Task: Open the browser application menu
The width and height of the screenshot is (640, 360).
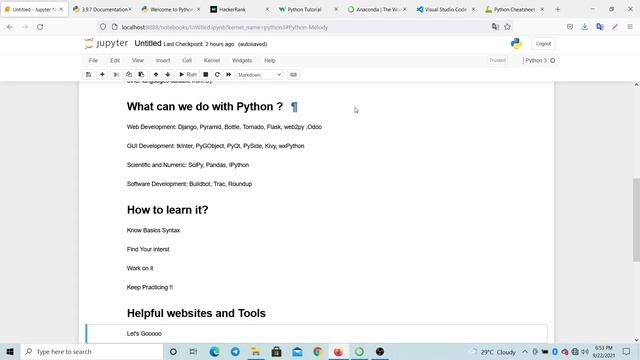Action: [630, 27]
